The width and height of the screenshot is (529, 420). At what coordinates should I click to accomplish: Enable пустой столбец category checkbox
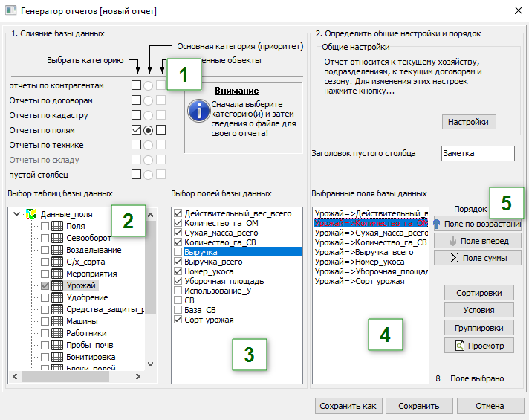click(136, 174)
